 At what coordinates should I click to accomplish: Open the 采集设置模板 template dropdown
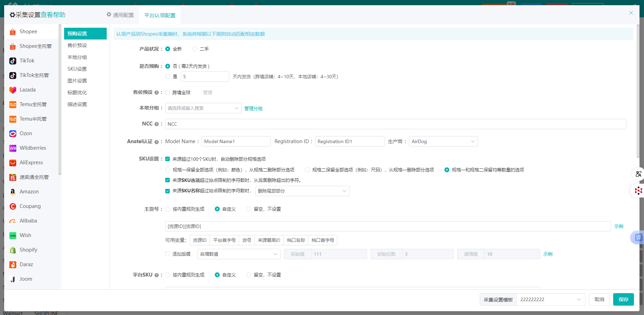550,299
